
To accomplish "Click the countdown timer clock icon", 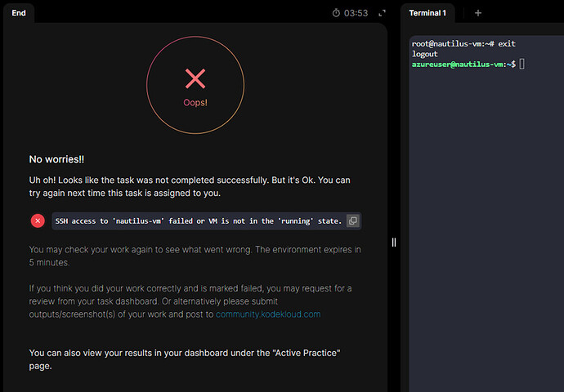I will [336, 13].
